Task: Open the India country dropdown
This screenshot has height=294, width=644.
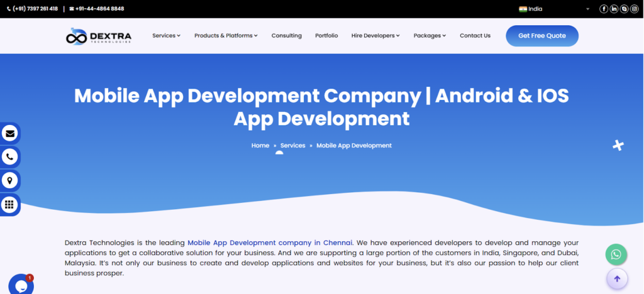Action: (553, 9)
